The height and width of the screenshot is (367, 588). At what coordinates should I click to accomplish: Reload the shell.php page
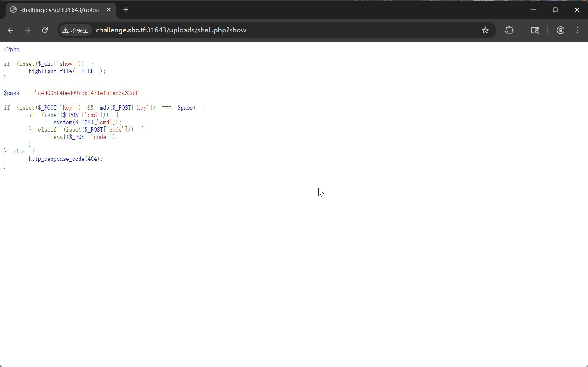click(45, 30)
